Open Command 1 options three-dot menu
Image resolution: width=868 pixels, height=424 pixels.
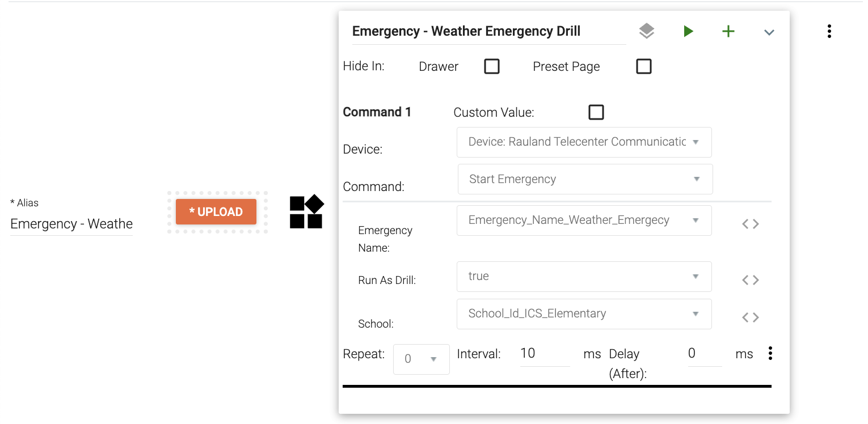[770, 353]
